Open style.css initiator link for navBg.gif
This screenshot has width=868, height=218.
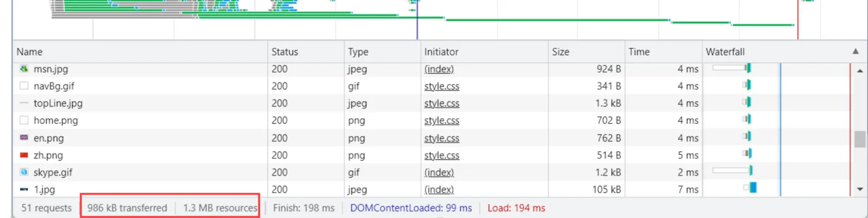coord(441,86)
